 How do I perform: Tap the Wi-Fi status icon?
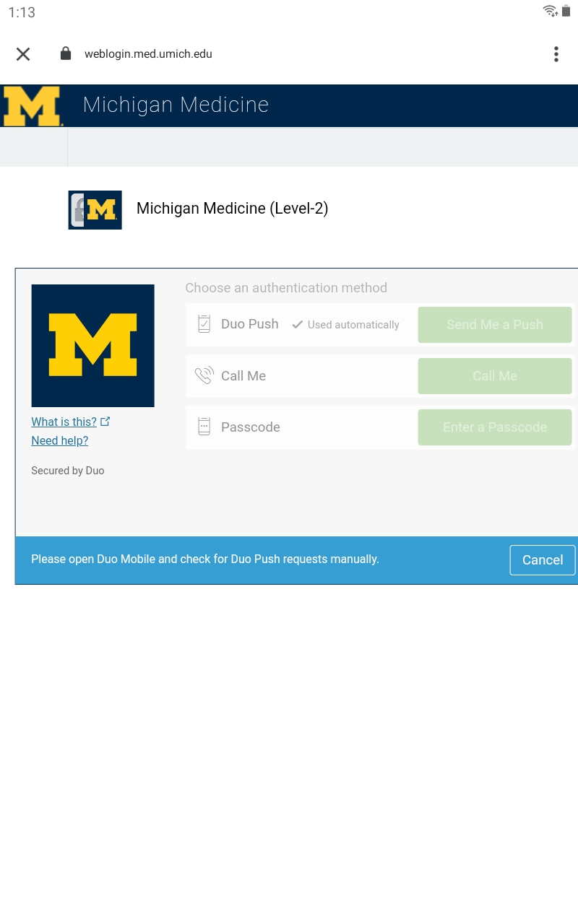click(551, 11)
